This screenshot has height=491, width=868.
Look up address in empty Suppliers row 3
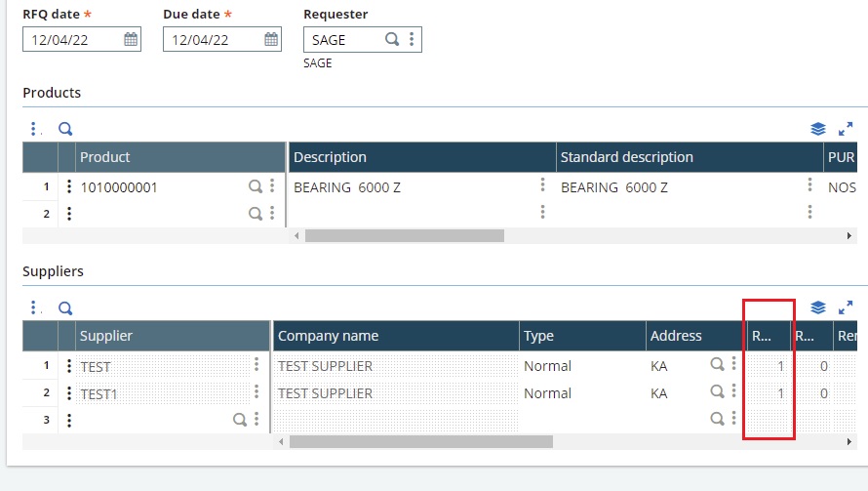point(717,419)
